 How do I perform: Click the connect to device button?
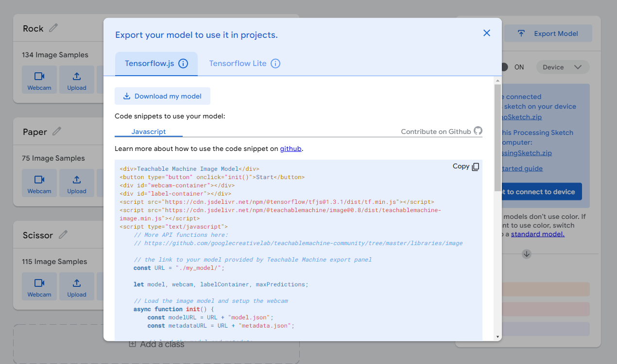click(541, 192)
